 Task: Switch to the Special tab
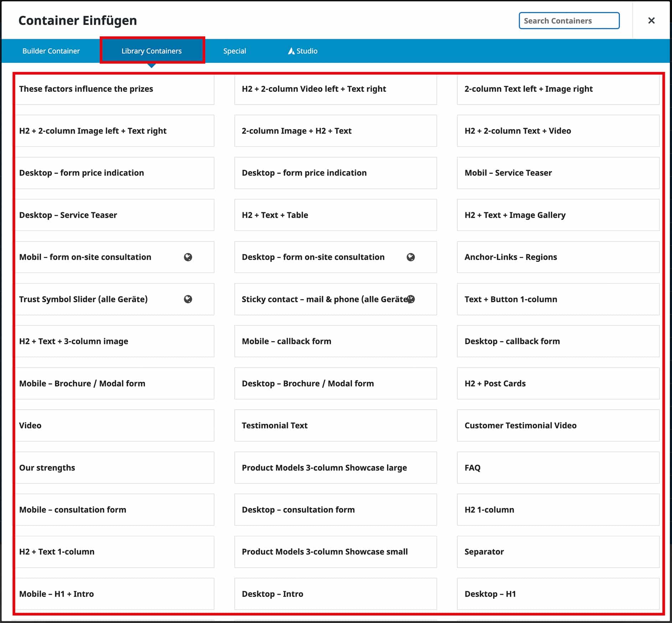click(234, 51)
